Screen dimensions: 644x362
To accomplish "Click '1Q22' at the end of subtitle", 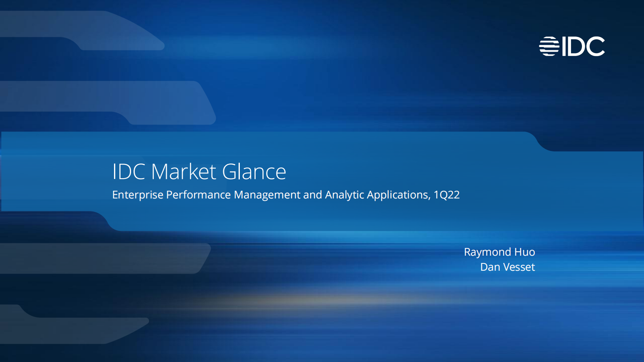I will click(x=446, y=195).
